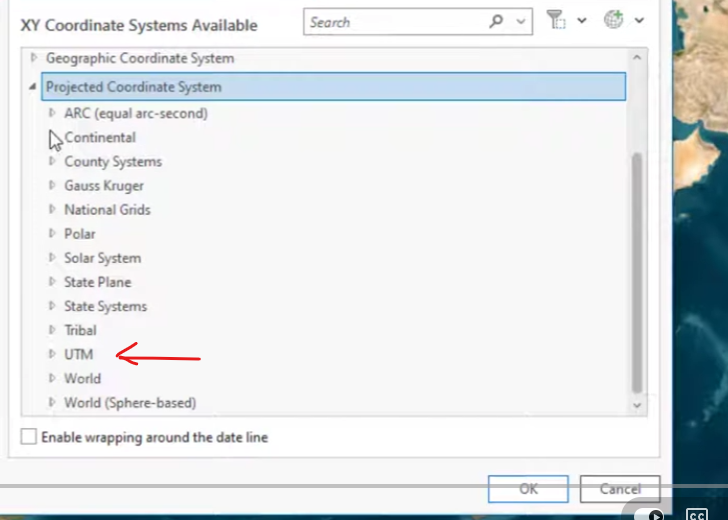
Task: Click the scrollbar down arrow
Action: pyautogui.click(x=637, y=405)
